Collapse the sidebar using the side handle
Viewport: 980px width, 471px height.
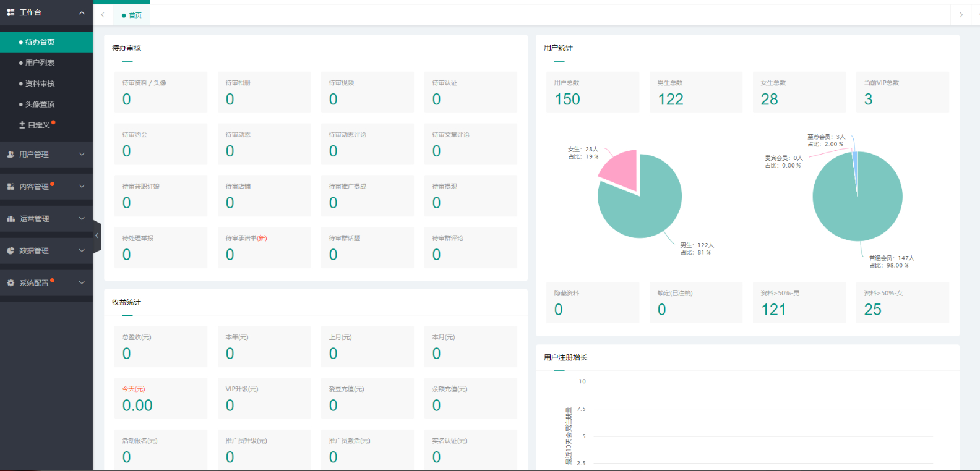[x=97, y=236]
